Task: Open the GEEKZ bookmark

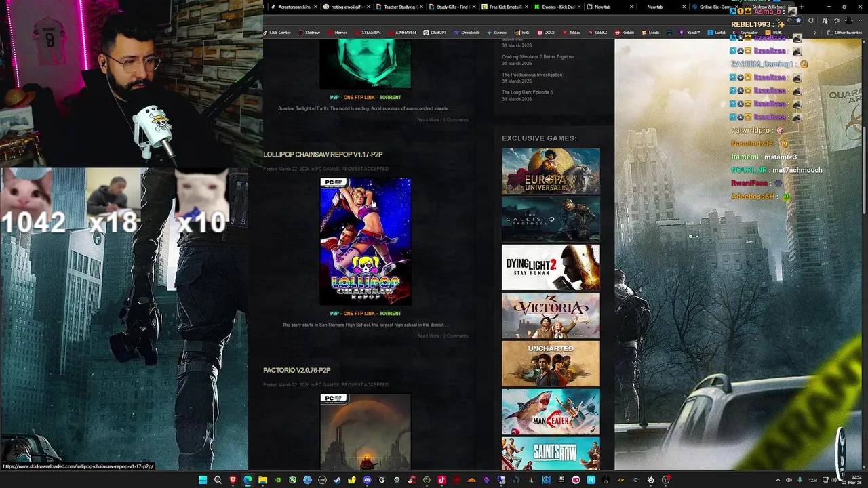Action: pos(597,33)
